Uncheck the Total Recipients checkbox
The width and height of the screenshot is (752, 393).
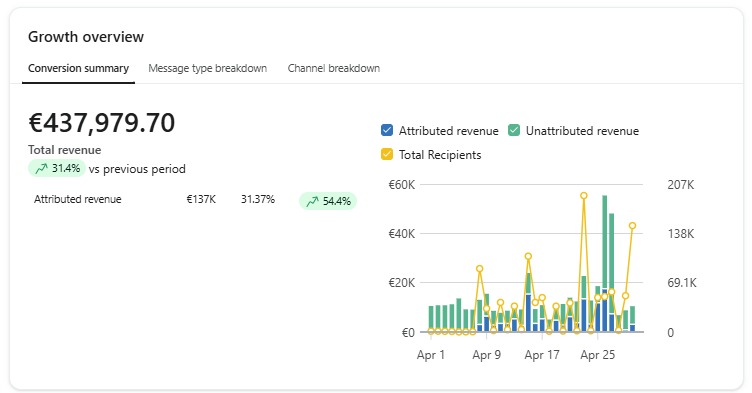tap(387, 155)
